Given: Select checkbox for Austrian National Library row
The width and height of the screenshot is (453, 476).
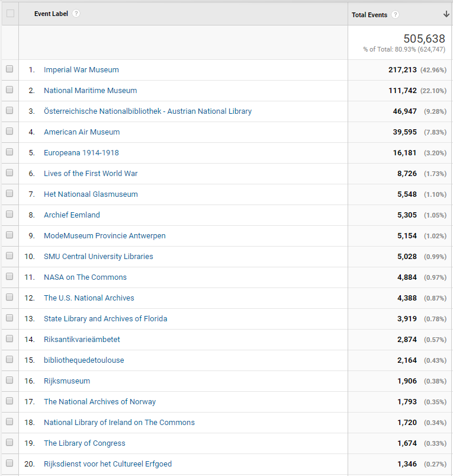Looking at the screenshot, I should click(x=9, y=110).
